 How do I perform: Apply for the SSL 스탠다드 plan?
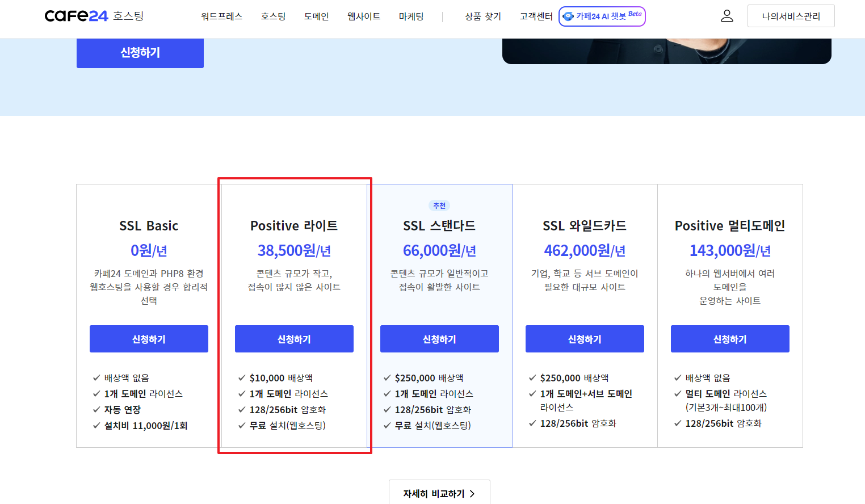pos(439,339)
